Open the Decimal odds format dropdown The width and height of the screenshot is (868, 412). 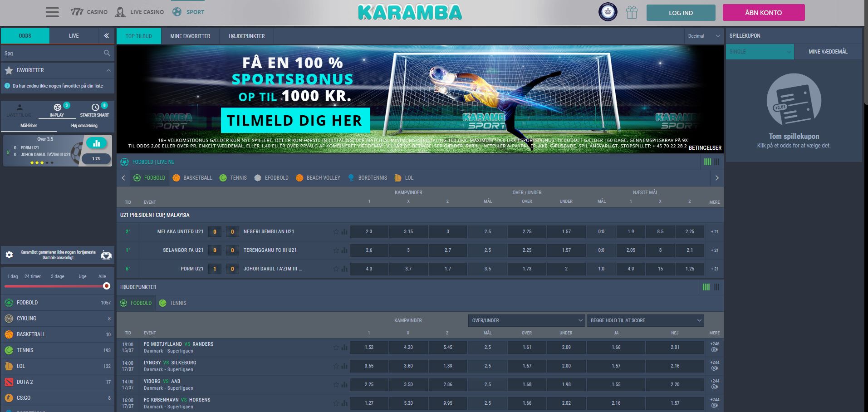point(704,36)
